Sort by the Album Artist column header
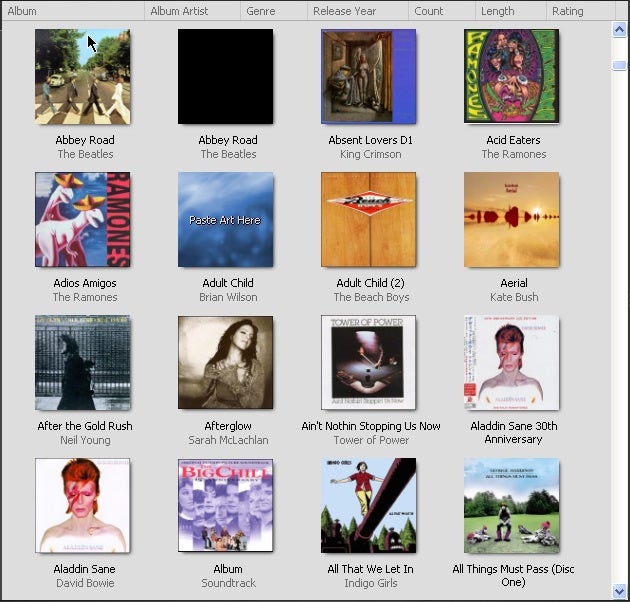Viewport: 630px width, 602px height. [x=192, y=11]
